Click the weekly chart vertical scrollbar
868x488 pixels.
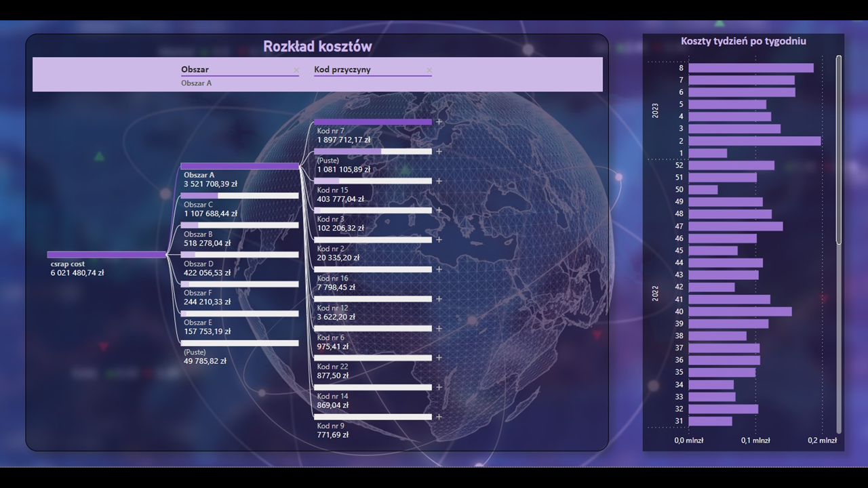tap(839, 149)
